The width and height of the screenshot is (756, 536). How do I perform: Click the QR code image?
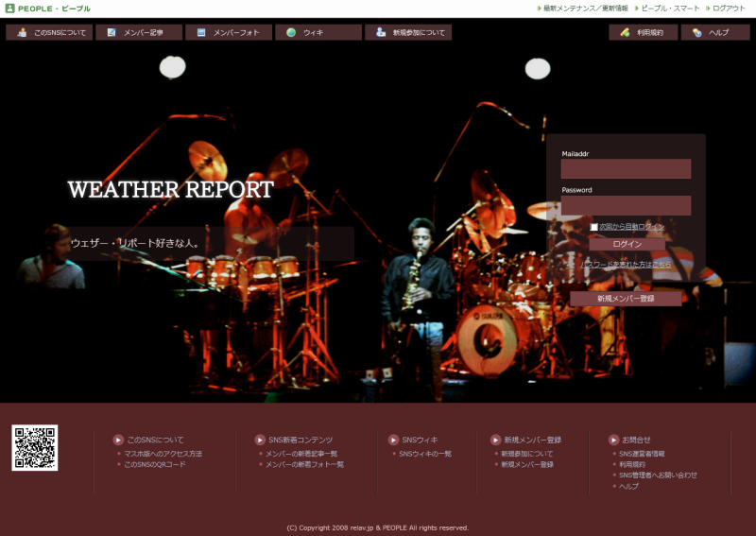[35, 448]
